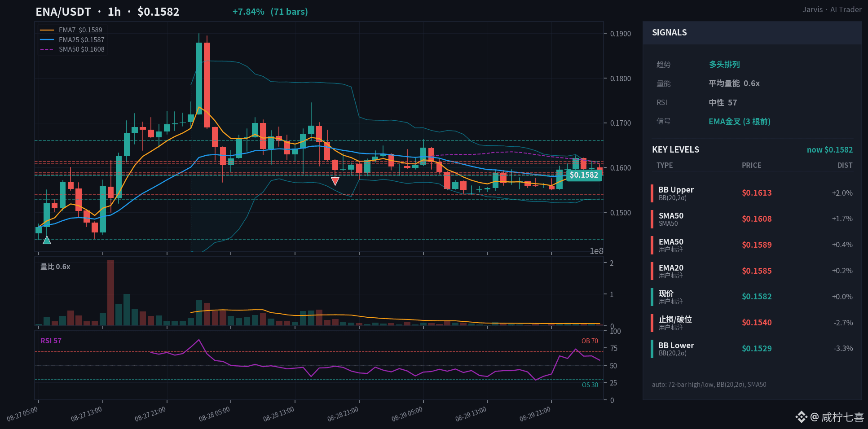The image size is (868, 429).
Task: Click the $0.1529 BB Lower price
Action: [757, 349]
